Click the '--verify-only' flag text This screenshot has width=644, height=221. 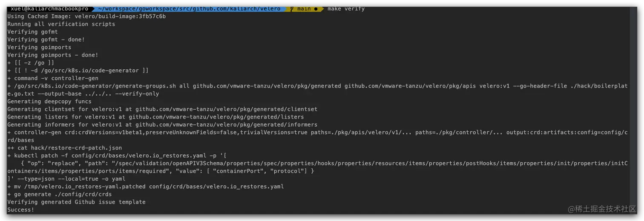point(137,93)
